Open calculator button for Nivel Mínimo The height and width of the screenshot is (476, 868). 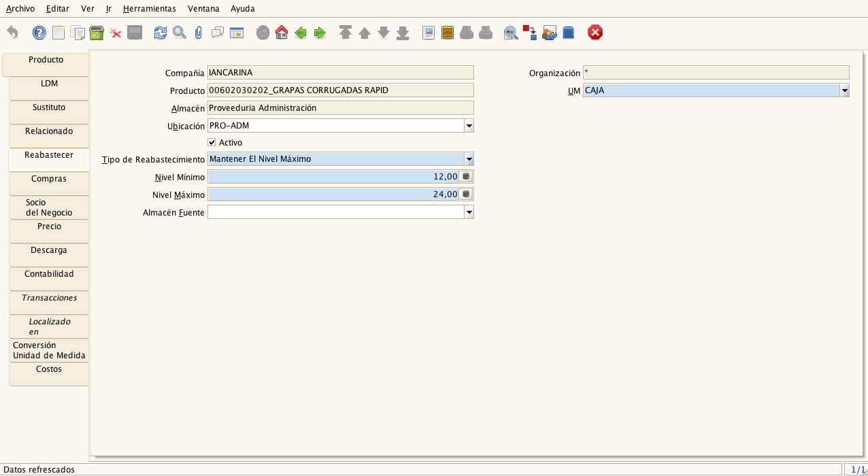(x=466, y=176)
